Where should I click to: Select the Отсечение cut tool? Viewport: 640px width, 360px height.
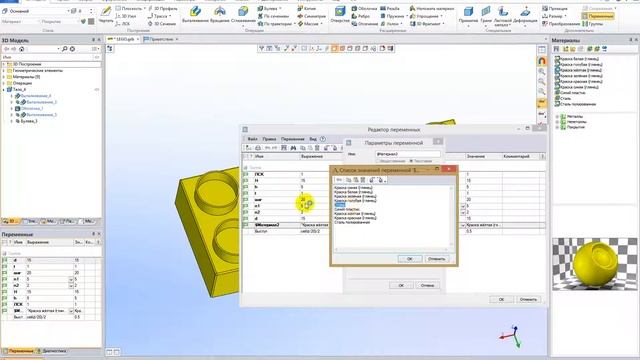tap(364, 24)
